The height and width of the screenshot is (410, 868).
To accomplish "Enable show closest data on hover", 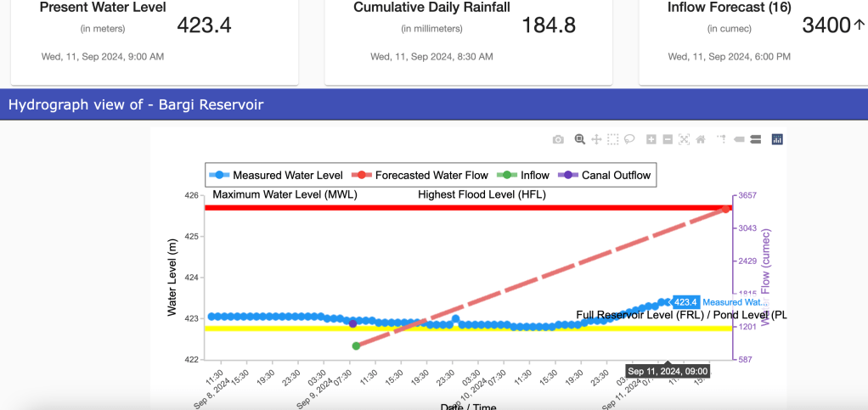I will (x=739, y=139).
